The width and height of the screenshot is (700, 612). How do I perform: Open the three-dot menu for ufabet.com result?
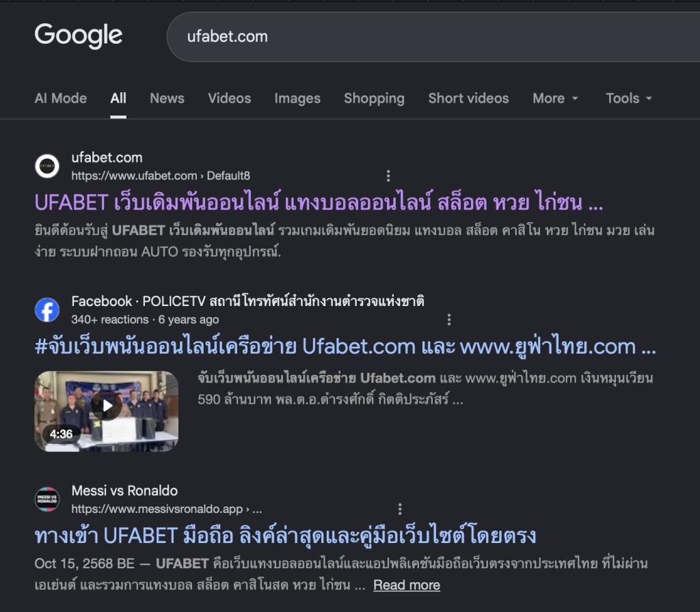[388, 176]
